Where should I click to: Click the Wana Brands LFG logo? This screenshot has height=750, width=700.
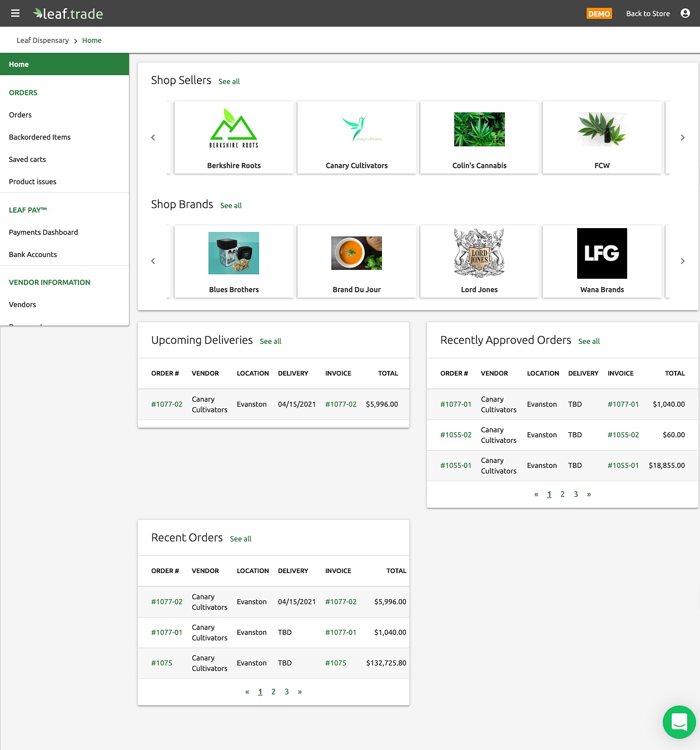tap(602, 253)
